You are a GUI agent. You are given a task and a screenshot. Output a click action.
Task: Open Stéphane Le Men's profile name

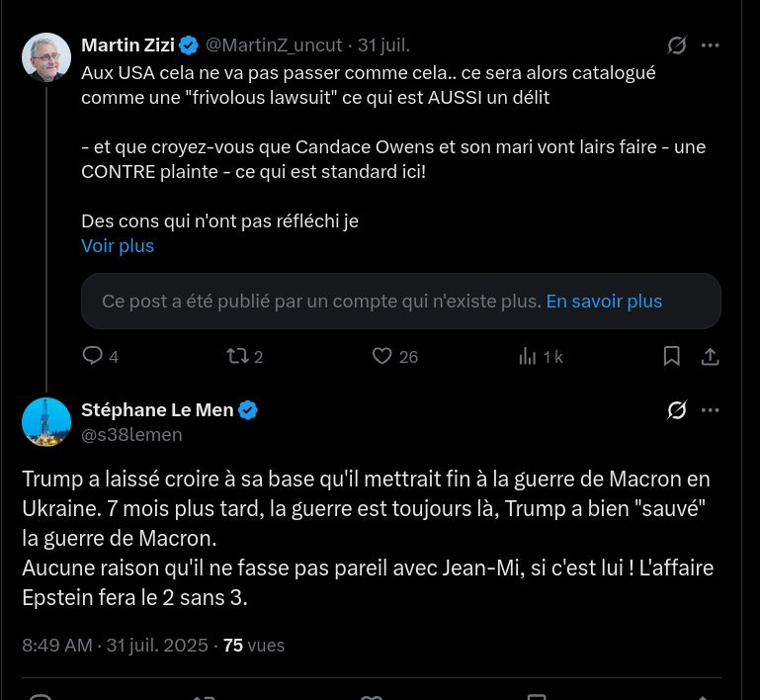pos(157,409)
